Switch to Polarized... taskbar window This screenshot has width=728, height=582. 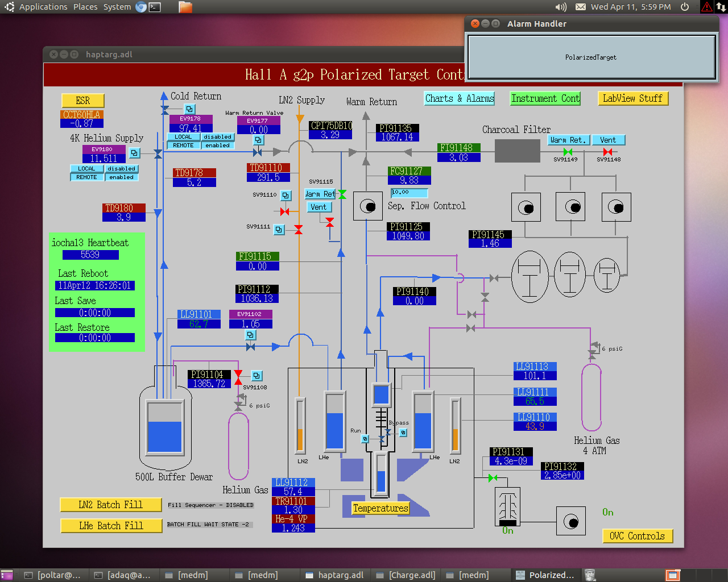tap(546, 575)
